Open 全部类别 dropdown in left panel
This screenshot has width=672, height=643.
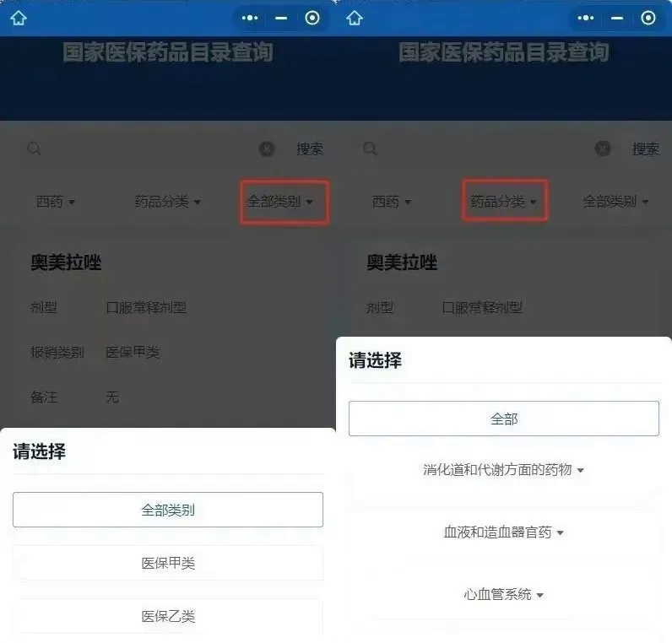pyautogui.click(x=279, y=202)
